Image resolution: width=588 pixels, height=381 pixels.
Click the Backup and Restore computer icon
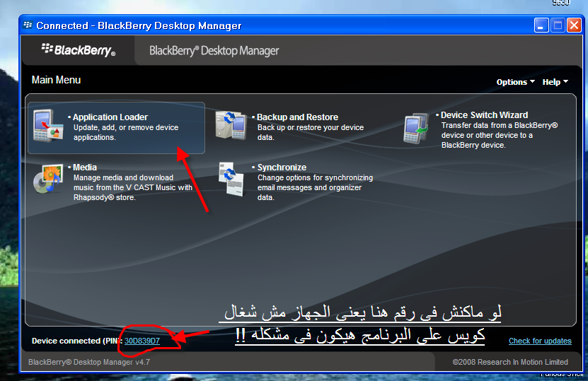231,125
